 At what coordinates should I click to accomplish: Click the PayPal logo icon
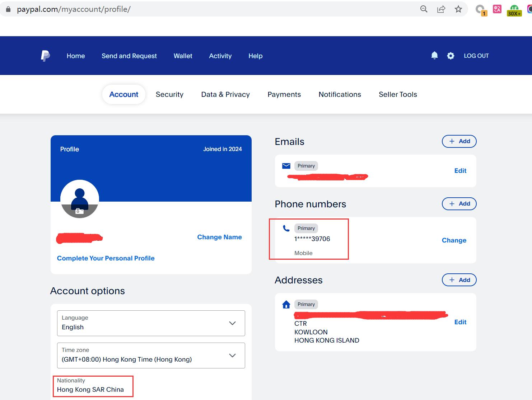(45, 56)
